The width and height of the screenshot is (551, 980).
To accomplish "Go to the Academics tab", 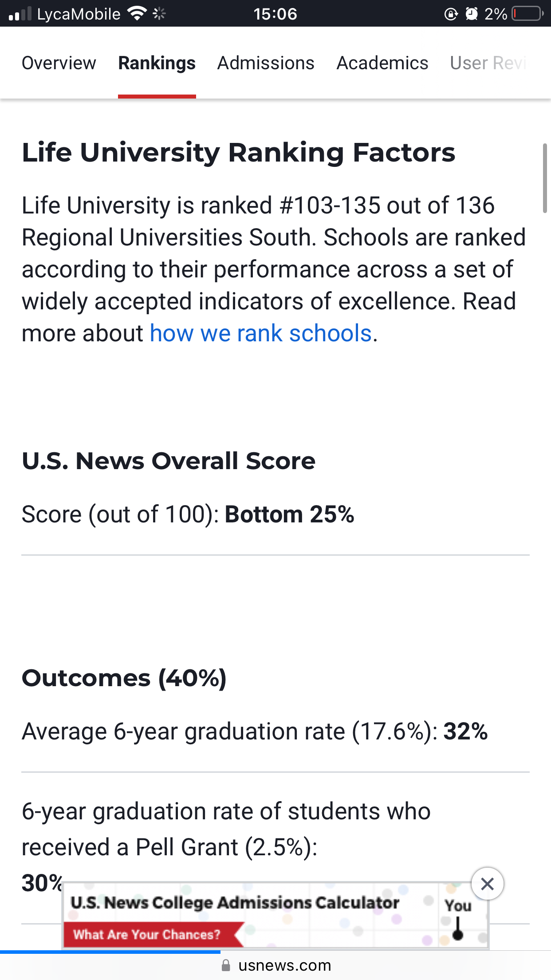I will pos(382,63).
